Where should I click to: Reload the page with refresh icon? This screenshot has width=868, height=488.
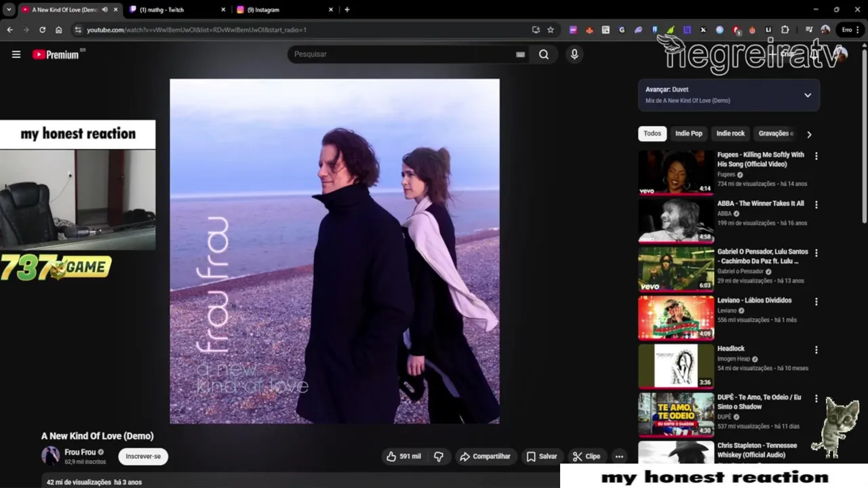[x=42, y=30]
